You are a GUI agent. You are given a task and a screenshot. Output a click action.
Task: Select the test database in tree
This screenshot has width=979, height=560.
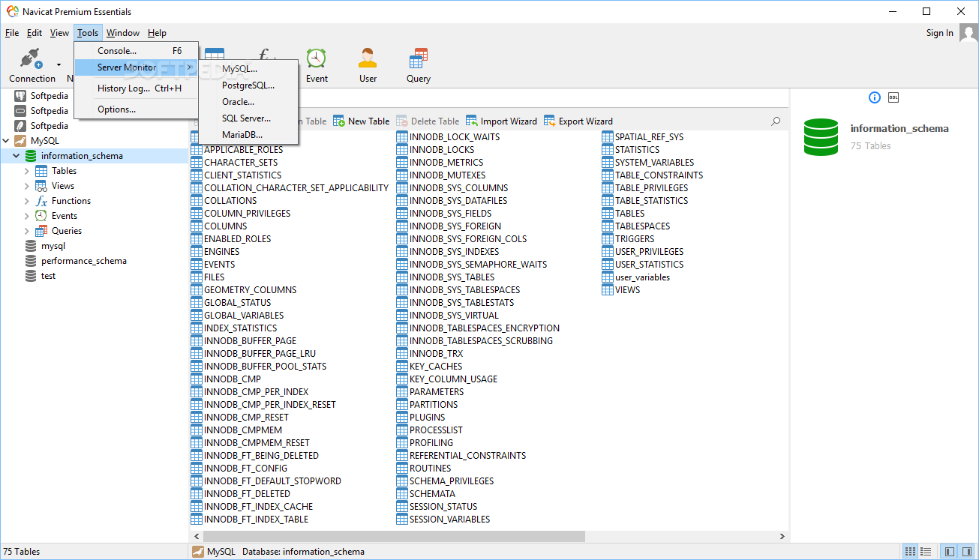[48, 276]
